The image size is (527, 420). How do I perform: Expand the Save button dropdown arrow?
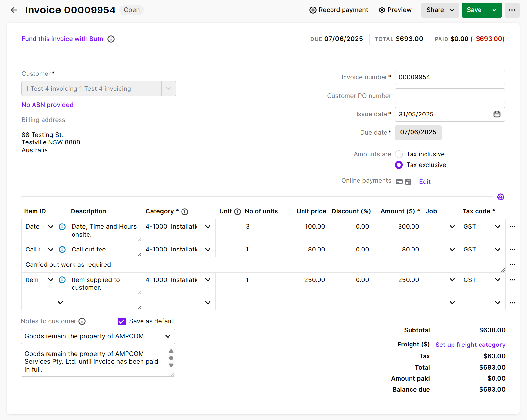coord(494,10)
